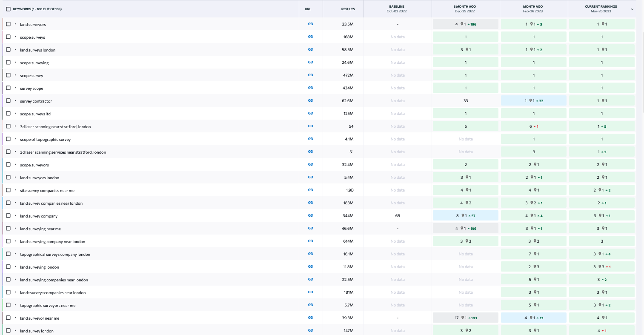The image size is (644, 335).
Task: Expand details for survey scope keyword
Action: pyautogui.click(x=15, y=88)
